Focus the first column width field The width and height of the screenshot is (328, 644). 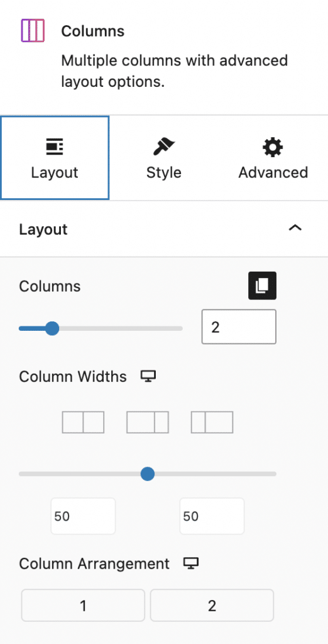pyautogui.click(x=83, y=516)
